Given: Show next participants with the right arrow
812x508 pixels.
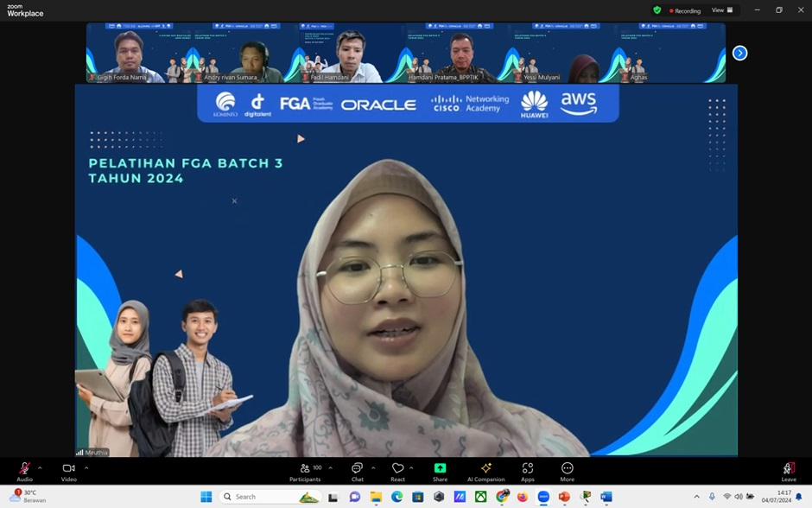Looking at the screenshot, I should [739, 53].
